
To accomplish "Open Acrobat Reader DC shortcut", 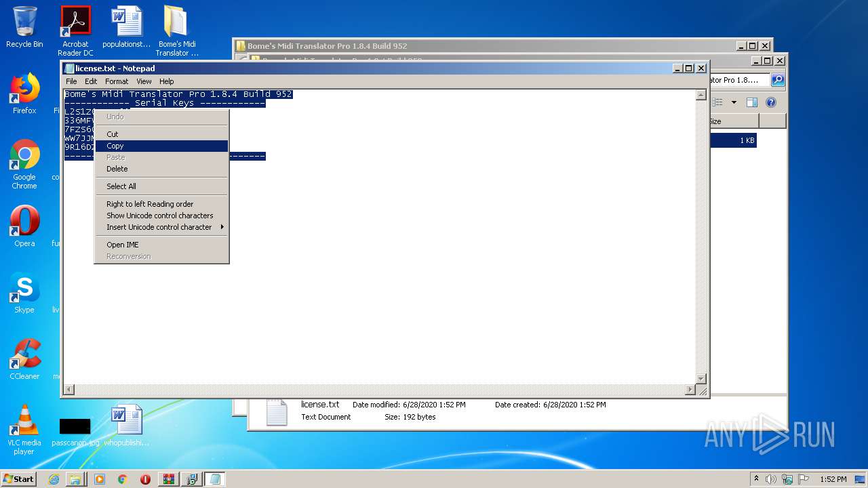I will click(75, 31).
